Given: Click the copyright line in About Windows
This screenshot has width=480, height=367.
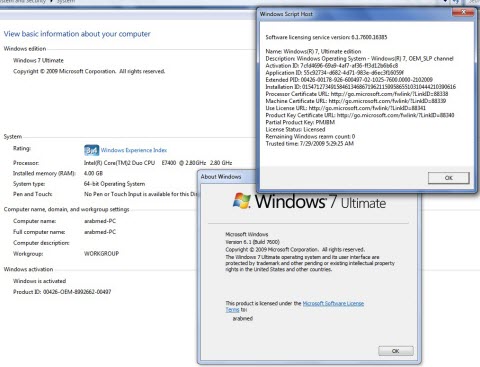Looking at the screenshot, I should point(295,249).
